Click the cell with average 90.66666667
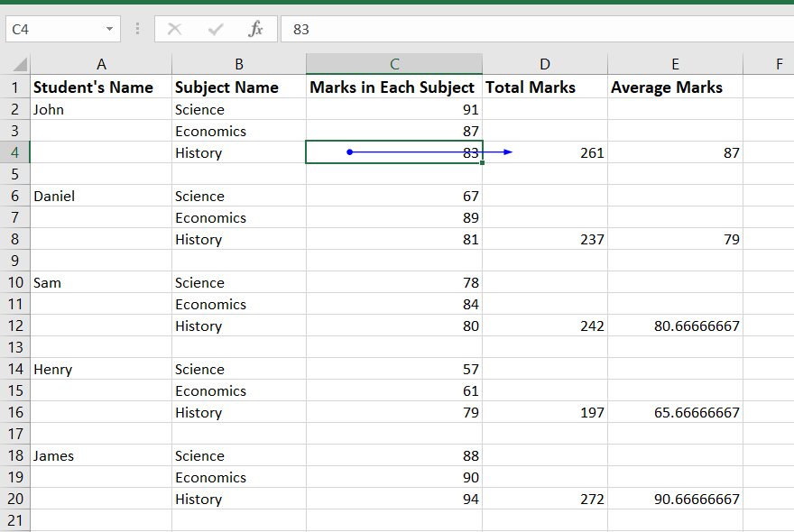The height and width of the screenshot is (532, 794). coord(675,499)
